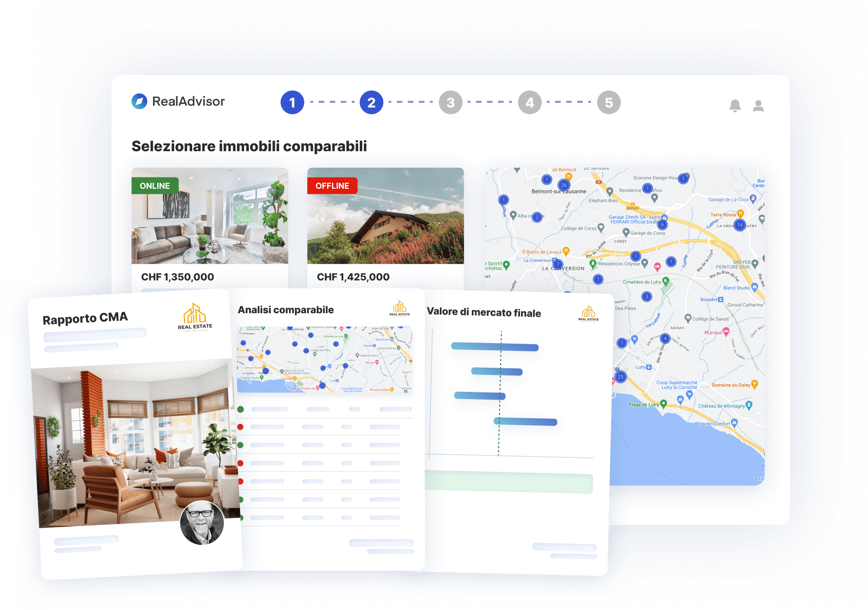Click the map cluster marker showing 6
Screen dimensions: 868x610
click(x=662, y=224)
